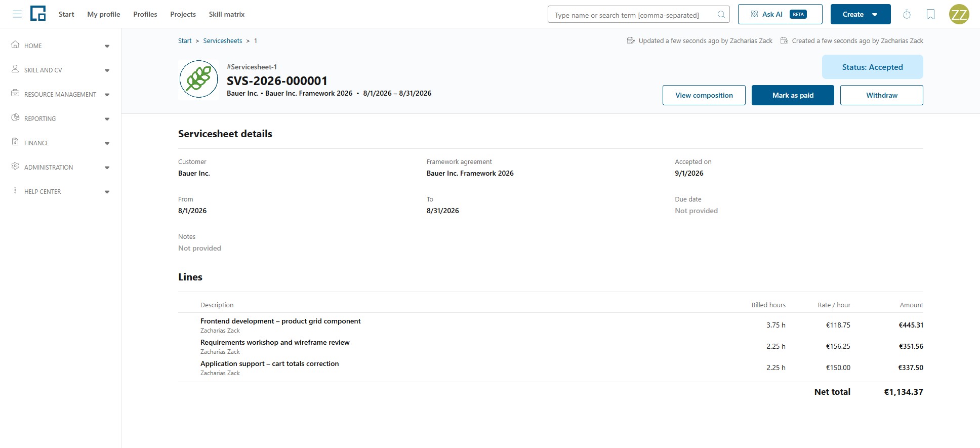Click the Resource Management sidebar icon
This screenshot has height=448, width=980.
[15, 93]
